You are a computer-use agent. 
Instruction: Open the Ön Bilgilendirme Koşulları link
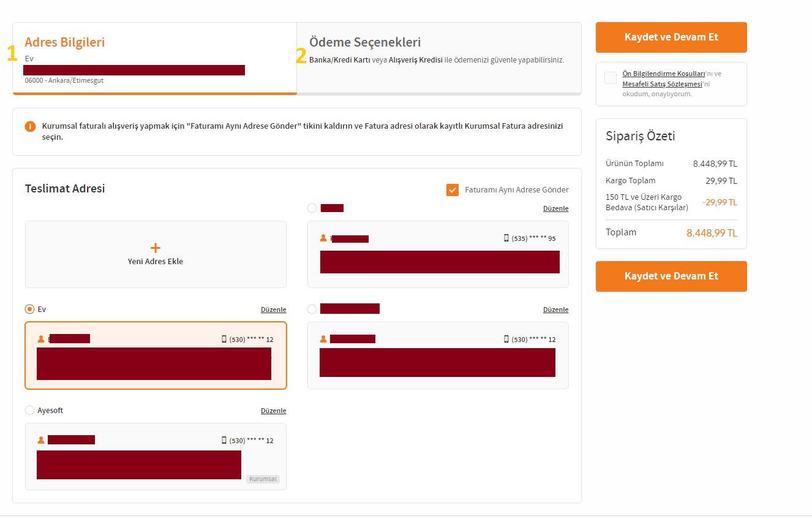(664, 74)
